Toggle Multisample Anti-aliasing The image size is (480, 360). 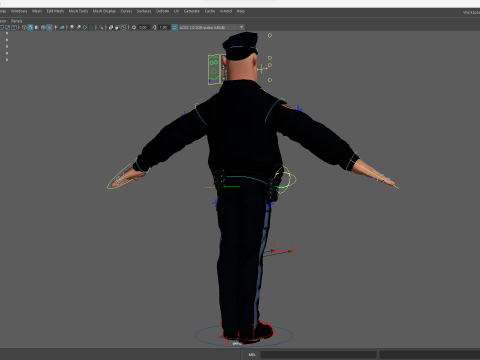tap(85, 27)
